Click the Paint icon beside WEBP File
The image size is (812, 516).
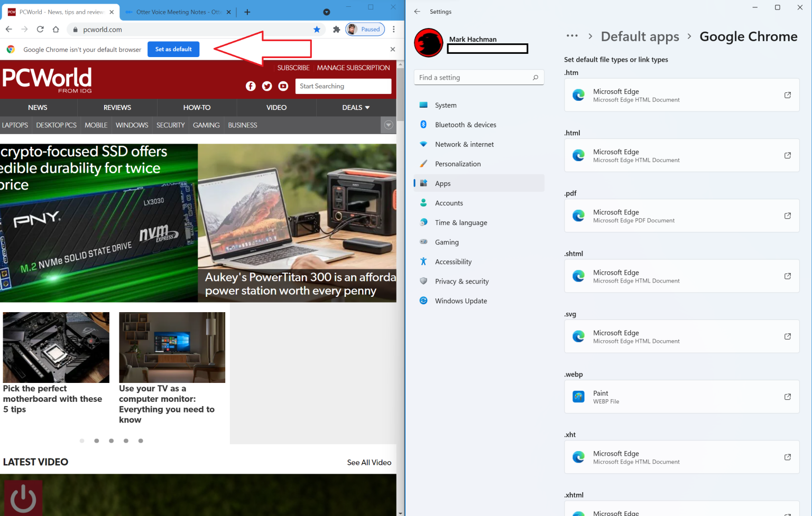pos(579,397)
